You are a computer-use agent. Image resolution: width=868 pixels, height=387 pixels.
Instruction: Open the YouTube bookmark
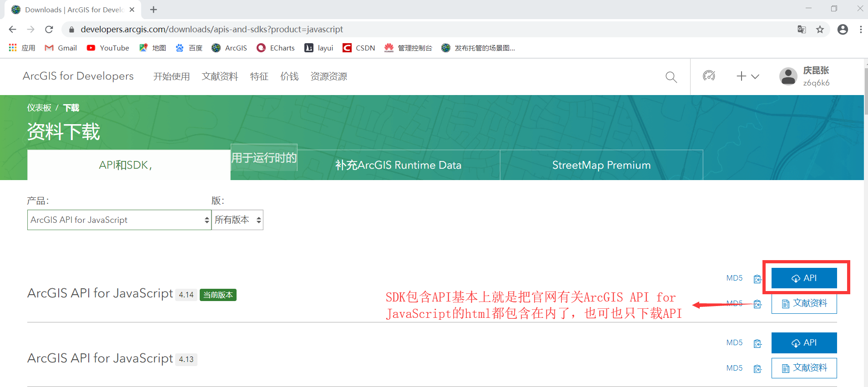[x=108, y=48]
